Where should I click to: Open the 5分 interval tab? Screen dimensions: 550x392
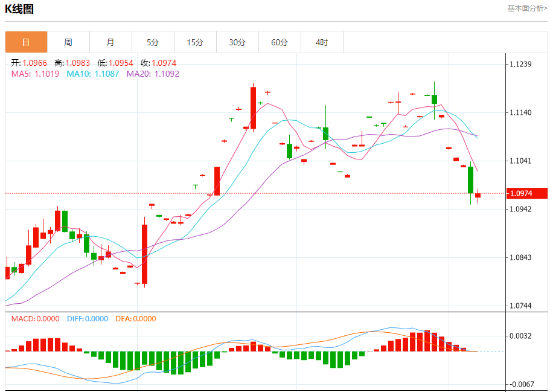(153, 42)
